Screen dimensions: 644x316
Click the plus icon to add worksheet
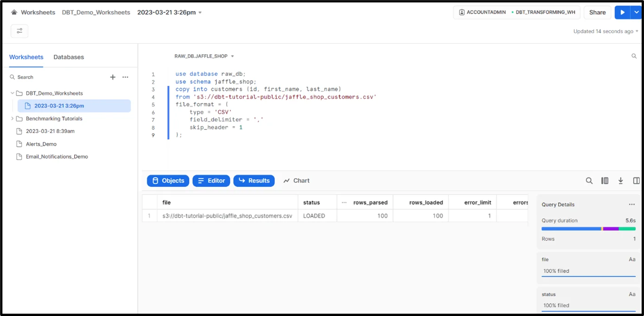[113, 77]
